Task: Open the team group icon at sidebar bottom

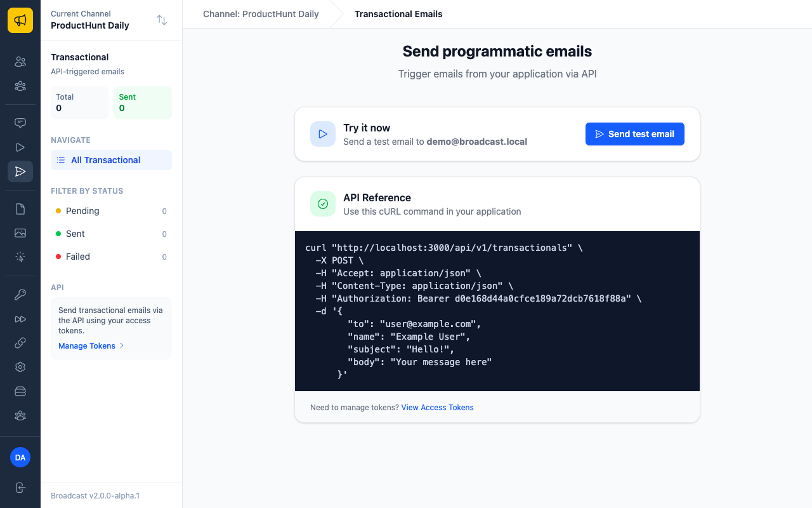Action: pyautogui.click(x=20, y=415)
